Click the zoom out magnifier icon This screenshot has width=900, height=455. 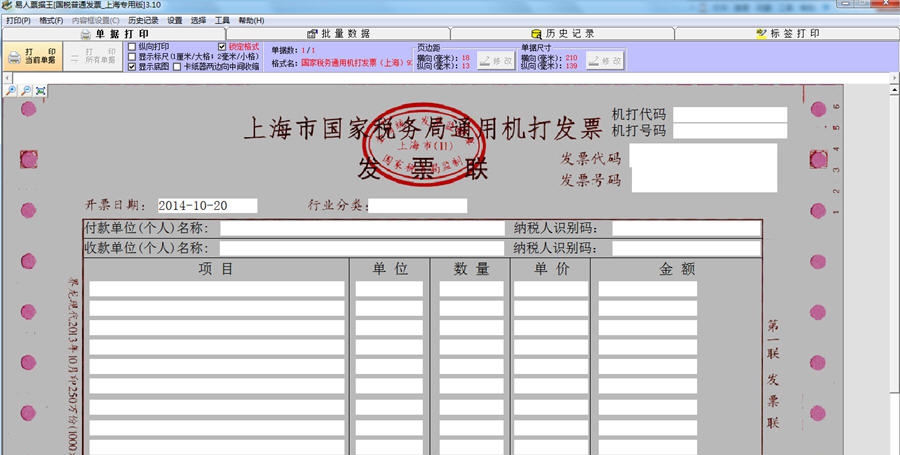[x=26, y=91]
